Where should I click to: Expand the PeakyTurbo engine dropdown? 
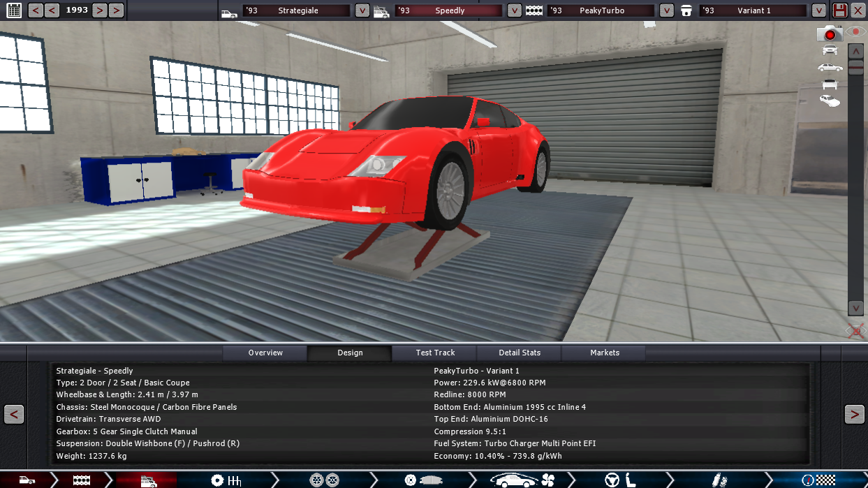(666, 10)
